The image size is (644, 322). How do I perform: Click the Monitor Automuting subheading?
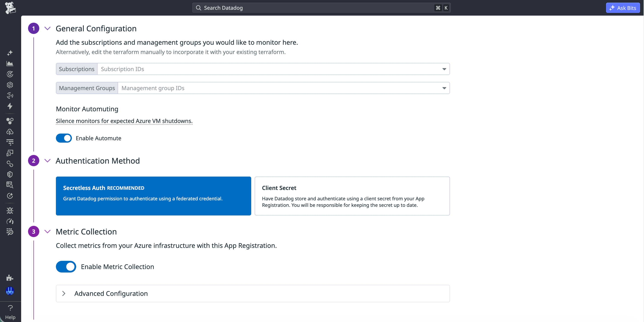click(87, 109)
